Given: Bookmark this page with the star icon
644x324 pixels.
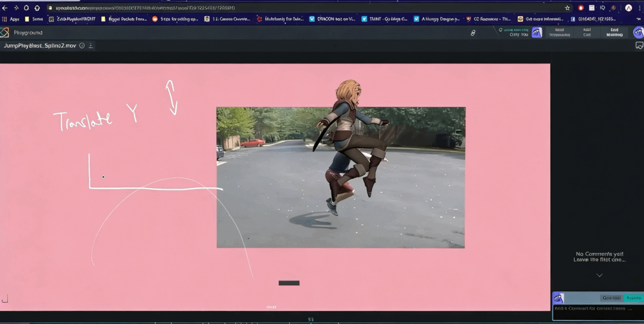Looking at the screenshot, I should point(568,8).
